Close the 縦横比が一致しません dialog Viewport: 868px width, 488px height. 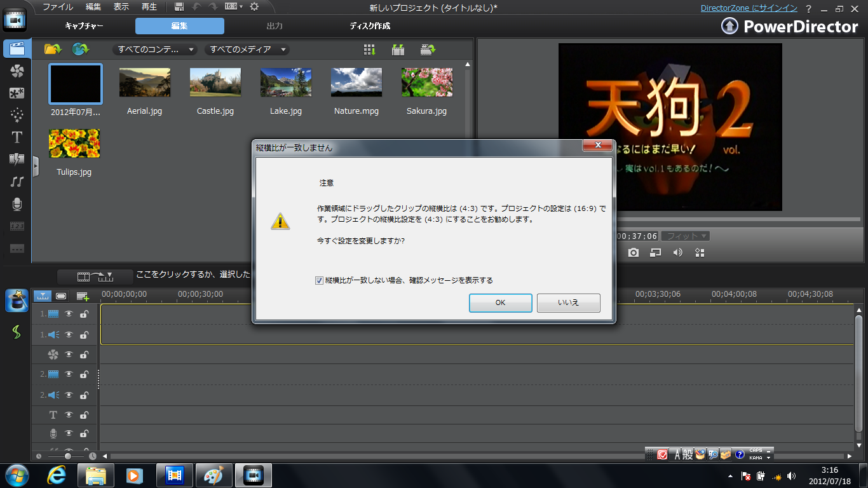coord(597,146)
